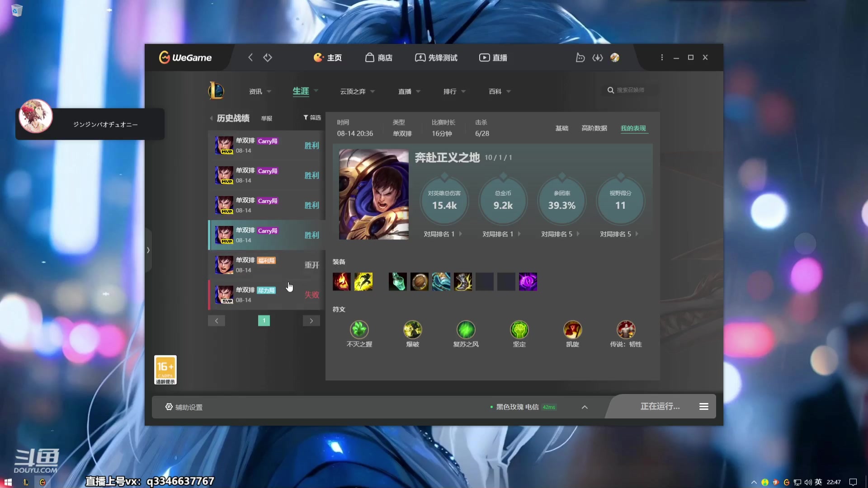Click page number 1 button
868x488 pixels.
[264, 320]
